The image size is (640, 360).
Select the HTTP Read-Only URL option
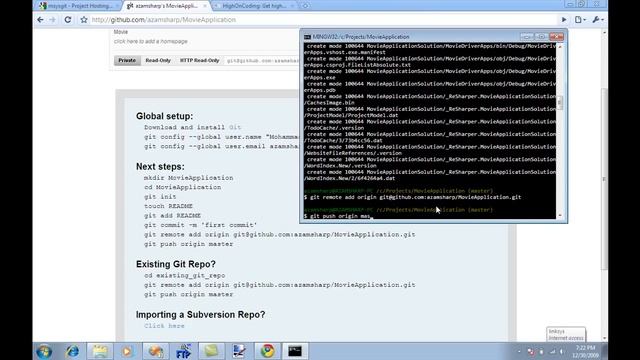coord(200,60)
